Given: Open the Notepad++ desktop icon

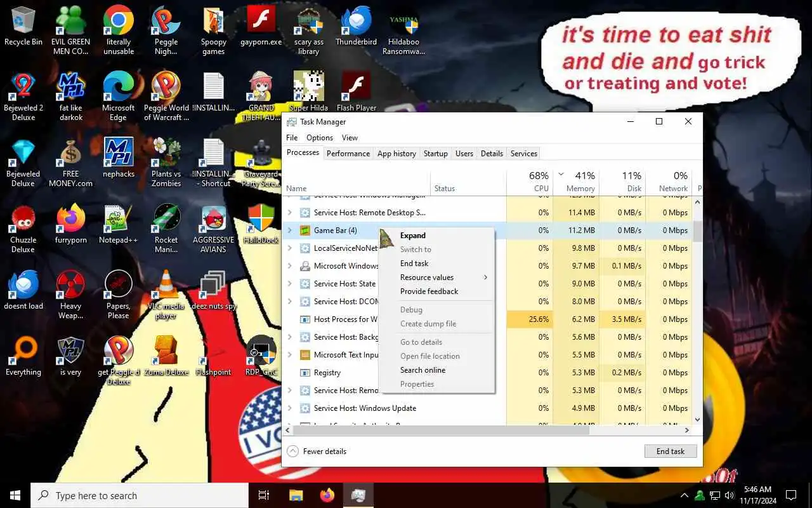Looking at the screenshot, I should click(x=118, y=224).
